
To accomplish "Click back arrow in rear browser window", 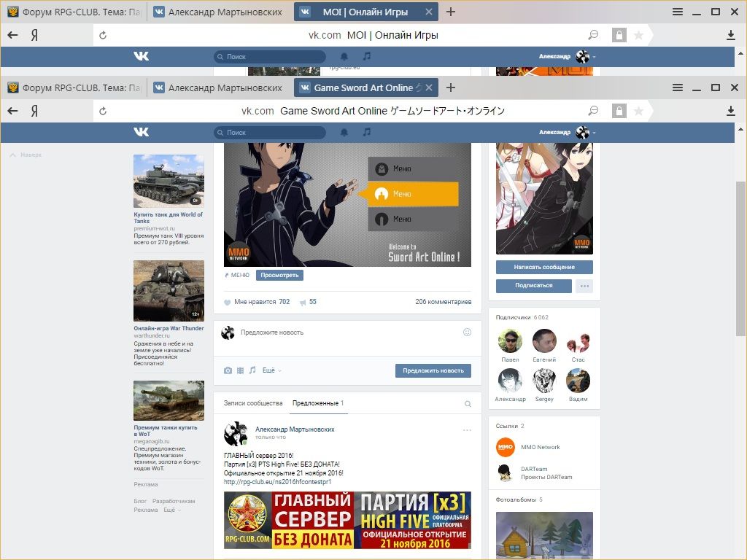I will 13,35.
